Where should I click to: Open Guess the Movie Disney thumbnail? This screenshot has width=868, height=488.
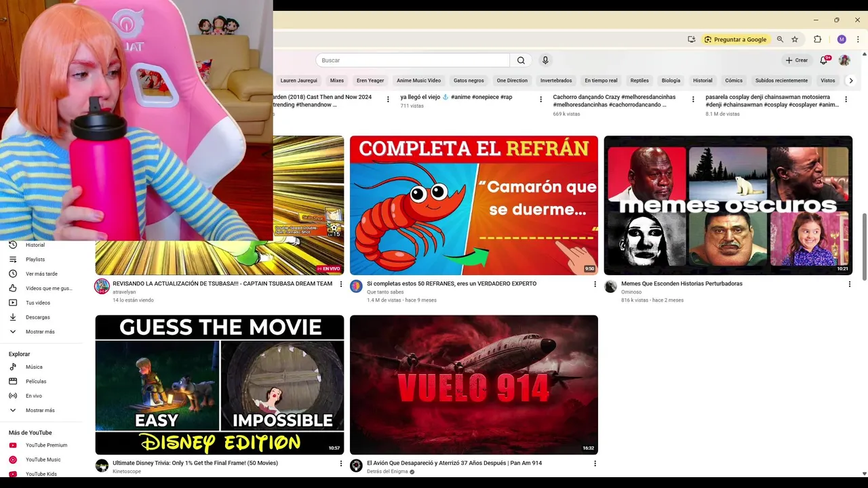[x=220, y=385]
